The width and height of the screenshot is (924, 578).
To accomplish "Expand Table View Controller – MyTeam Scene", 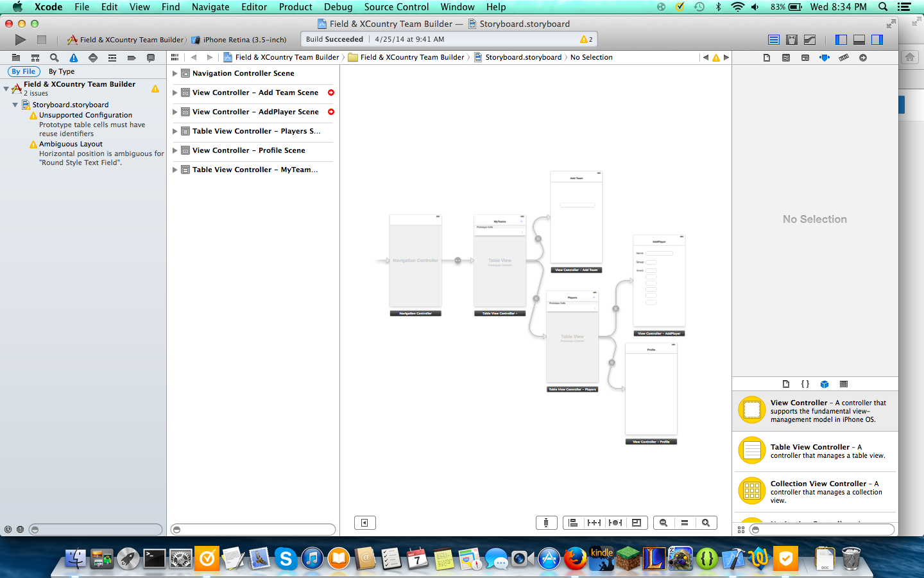I will tap(175, 170).
